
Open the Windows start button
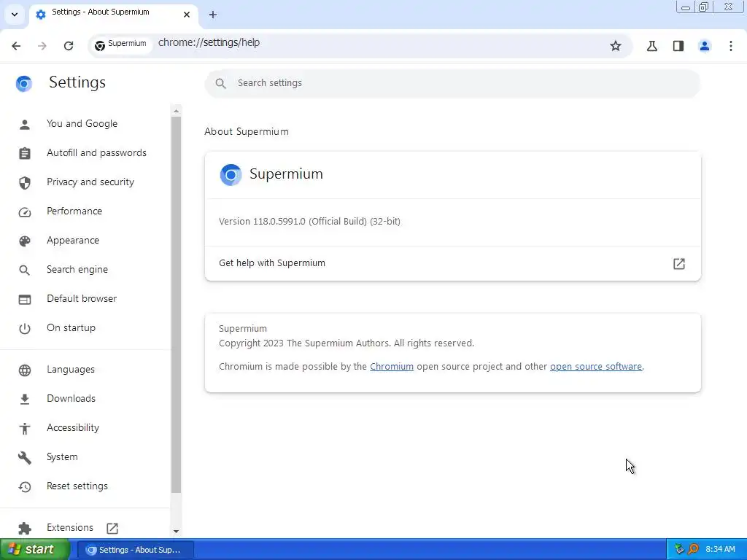click(x=34, y=550)
